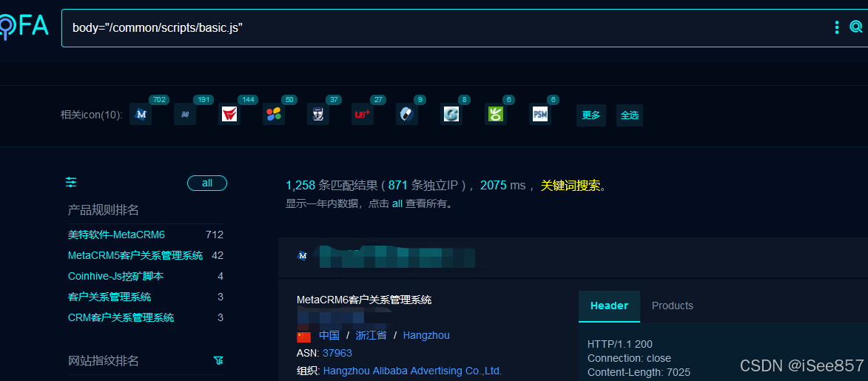
Task: Filter by 美特软件-MetaCRM6
Action: coord(116,235)
